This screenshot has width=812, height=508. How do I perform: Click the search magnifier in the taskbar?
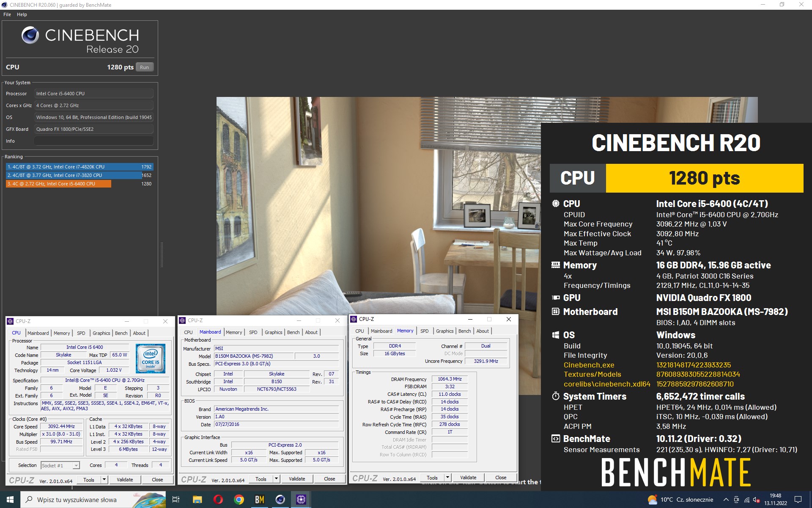(29, 500)
